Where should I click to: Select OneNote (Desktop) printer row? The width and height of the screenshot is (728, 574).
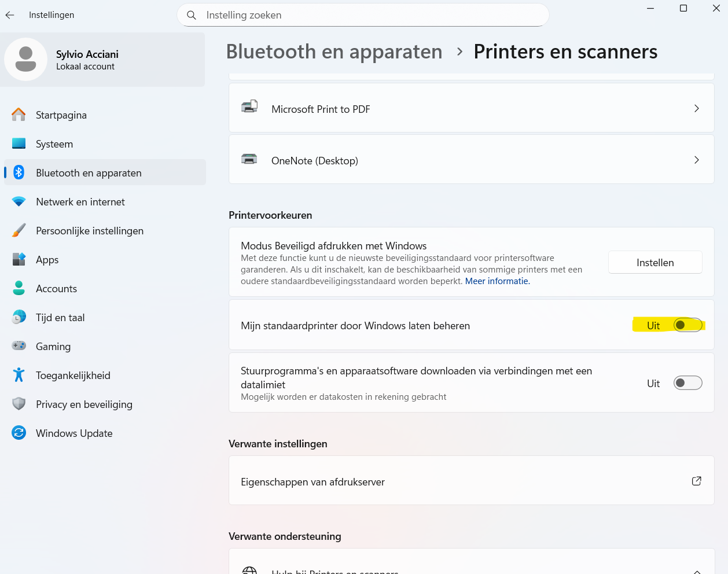pyautogui.click(x=472, y=159)
